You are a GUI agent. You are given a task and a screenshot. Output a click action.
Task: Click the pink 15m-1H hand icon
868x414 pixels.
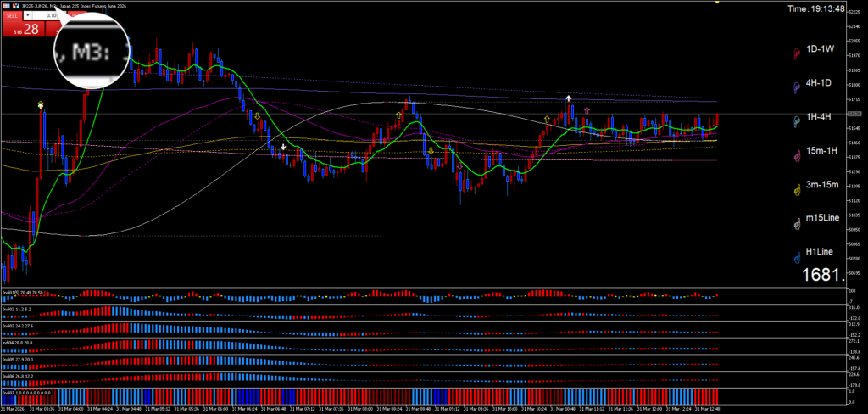(x=796, y=156)
